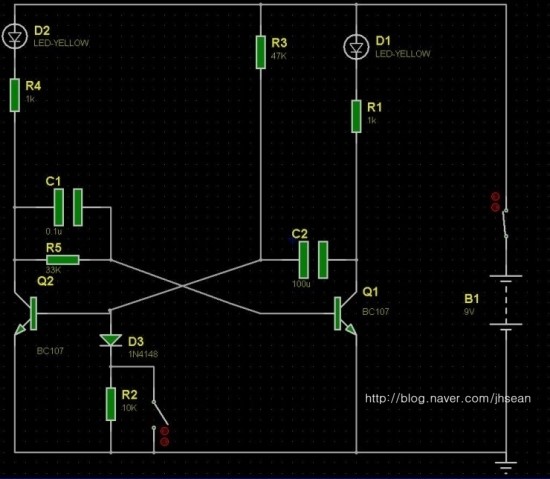The height and width of the screenshot is (479, 550).
Task: Select capacitor C1 0.1u component
Action: point(68,207)
